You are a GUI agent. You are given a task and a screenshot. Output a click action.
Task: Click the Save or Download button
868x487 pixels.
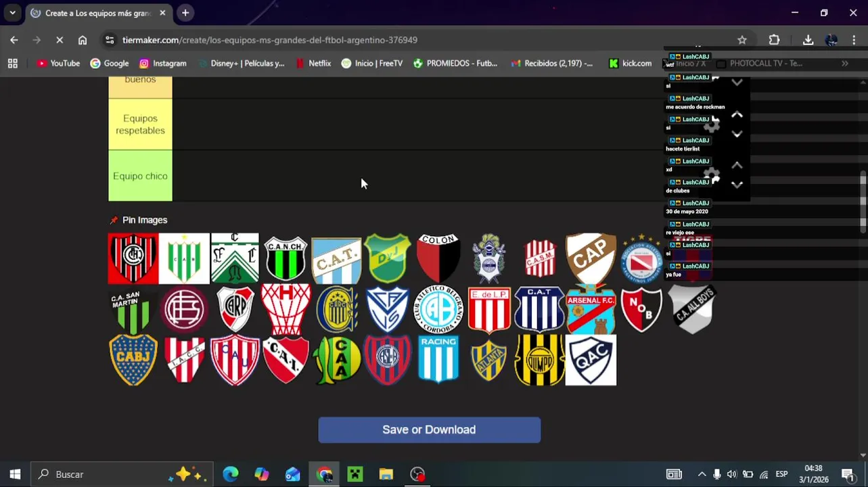(430, 430)
